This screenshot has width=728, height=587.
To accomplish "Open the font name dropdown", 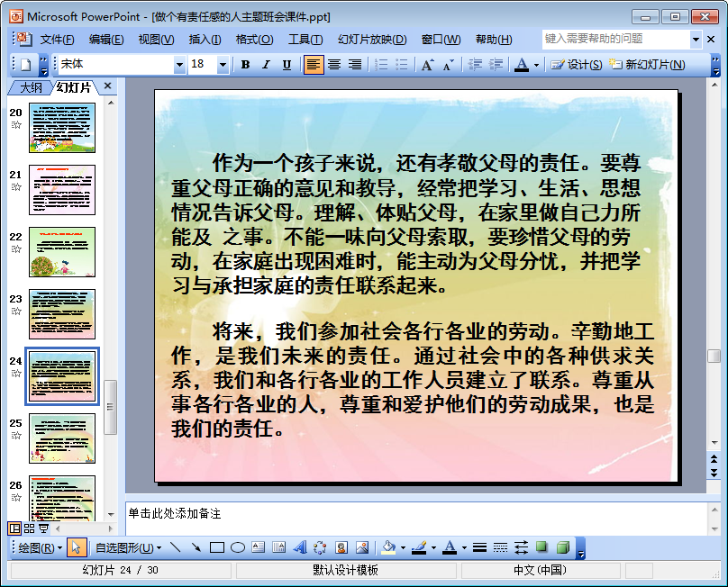I will point(180,65).
